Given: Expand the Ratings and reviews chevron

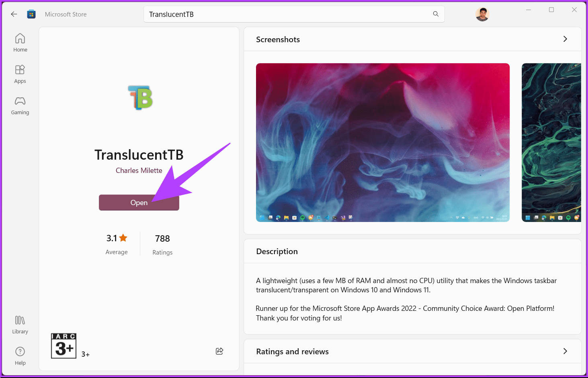Looking at the screenshot, I should [565, 351].
